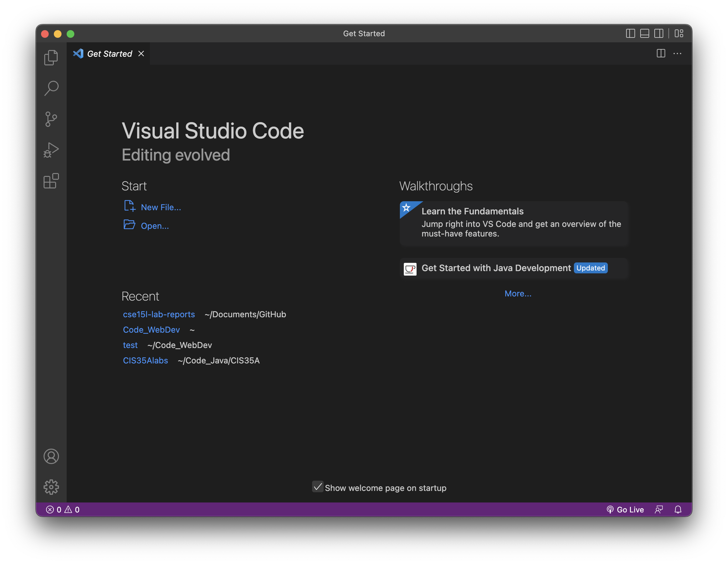
Task: Open the Extensions view
Action: tap(51, 181)
